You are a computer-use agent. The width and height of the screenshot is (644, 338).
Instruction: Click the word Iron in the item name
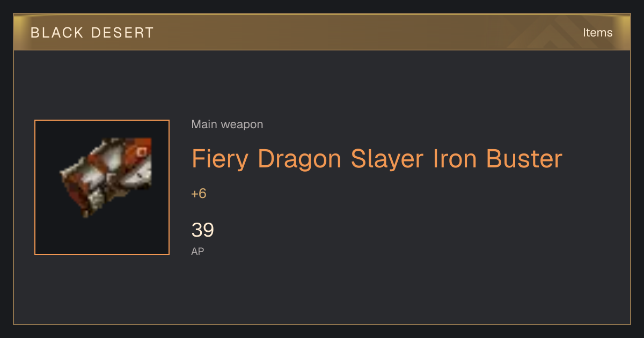455,159
